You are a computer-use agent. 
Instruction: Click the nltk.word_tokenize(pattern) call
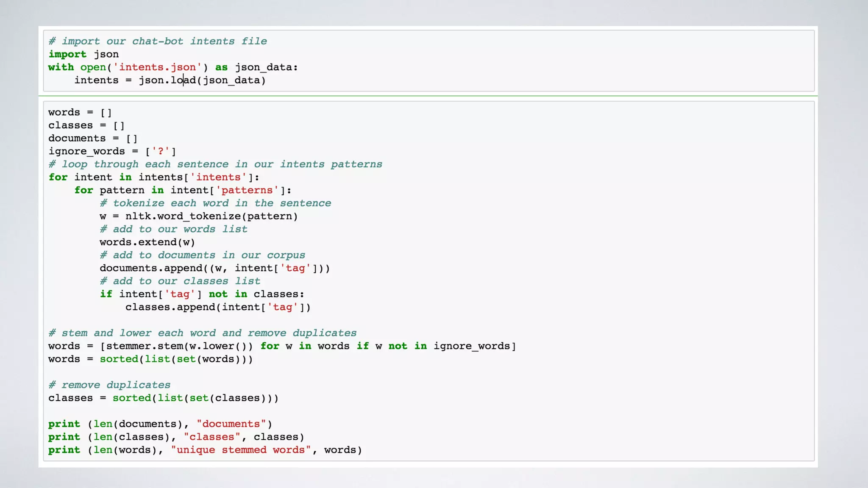click(211, 216)
